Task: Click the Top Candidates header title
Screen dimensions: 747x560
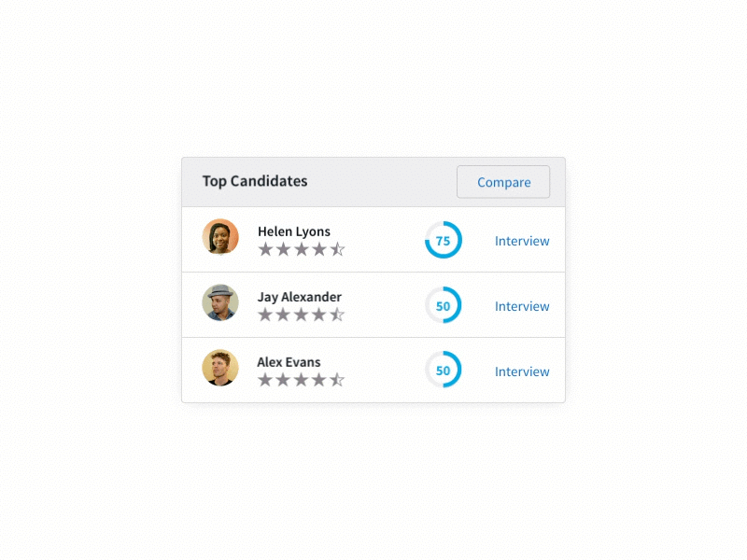Action: [254, 181]
